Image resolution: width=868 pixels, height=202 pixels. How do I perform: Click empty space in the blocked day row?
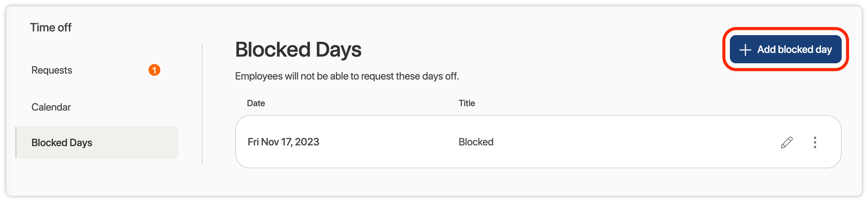(630, 142)
